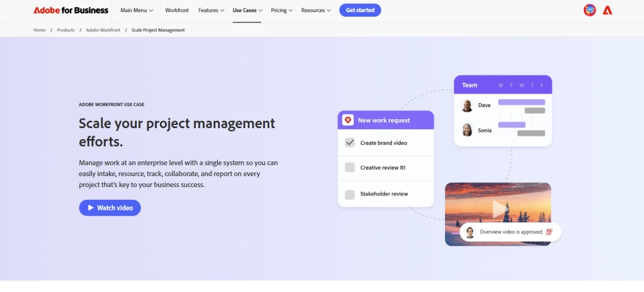Click the Creative review R1 label

click(x=383, y=168)
